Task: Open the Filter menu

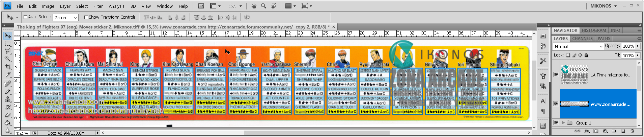Action: click(98, 6)
